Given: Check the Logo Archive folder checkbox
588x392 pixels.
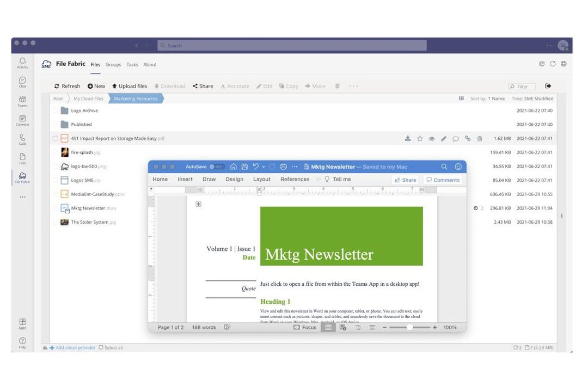Looking at the screenshot, I should [55, 111].
